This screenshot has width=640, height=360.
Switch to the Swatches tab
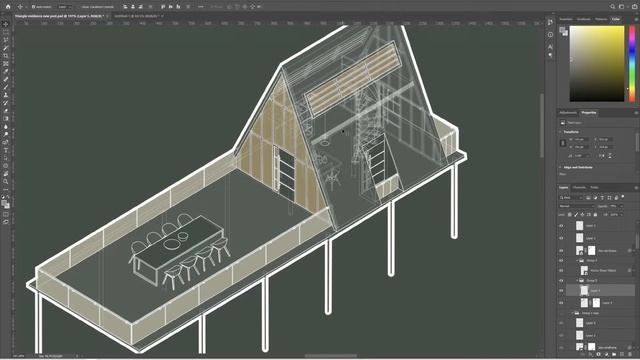pos(566,19)
